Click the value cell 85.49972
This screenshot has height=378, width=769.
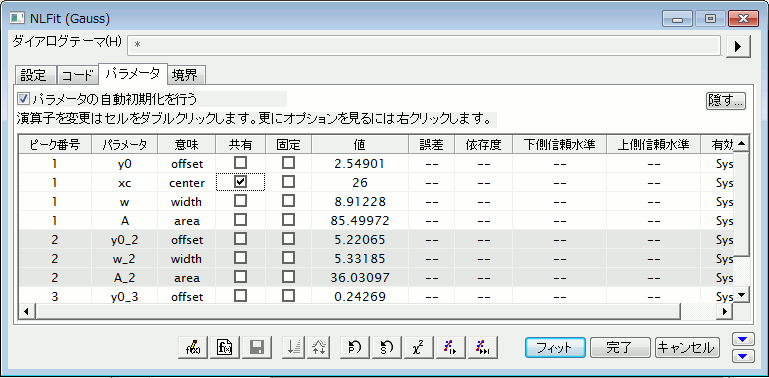click(x=360, y=221)
